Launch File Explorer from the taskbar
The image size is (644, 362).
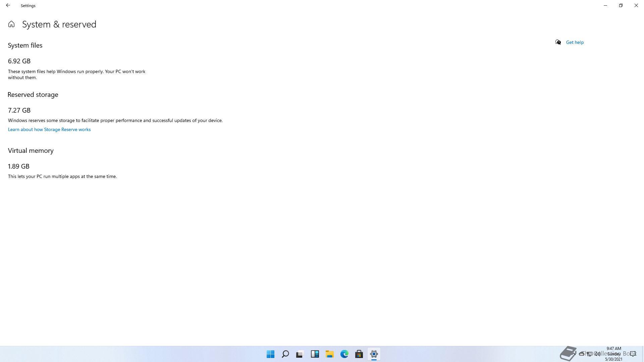pyautogui.click(x=330, y=354)
